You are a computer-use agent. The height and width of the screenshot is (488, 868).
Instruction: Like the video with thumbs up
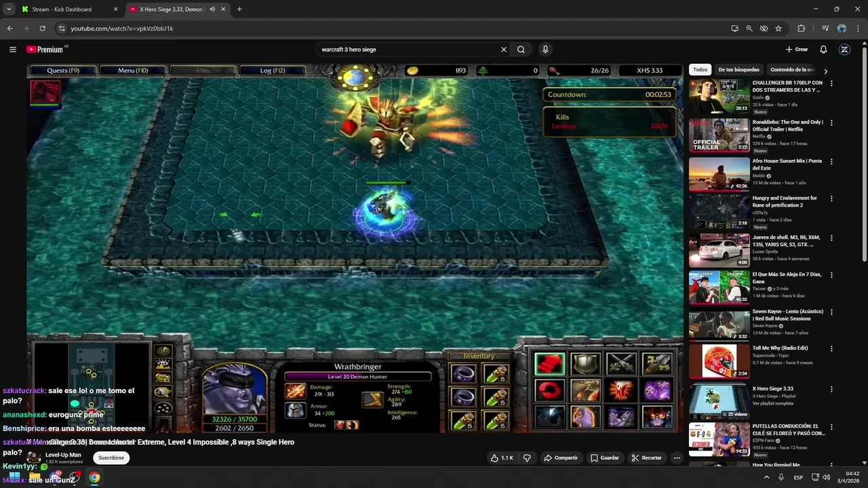pyautogui.click(x=502, y=458)
